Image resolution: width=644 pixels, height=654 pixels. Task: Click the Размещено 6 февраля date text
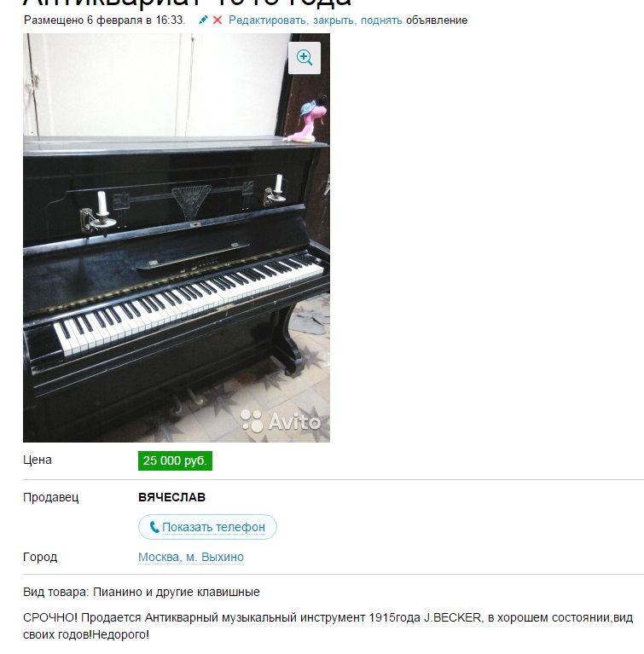tap(104, 20)
